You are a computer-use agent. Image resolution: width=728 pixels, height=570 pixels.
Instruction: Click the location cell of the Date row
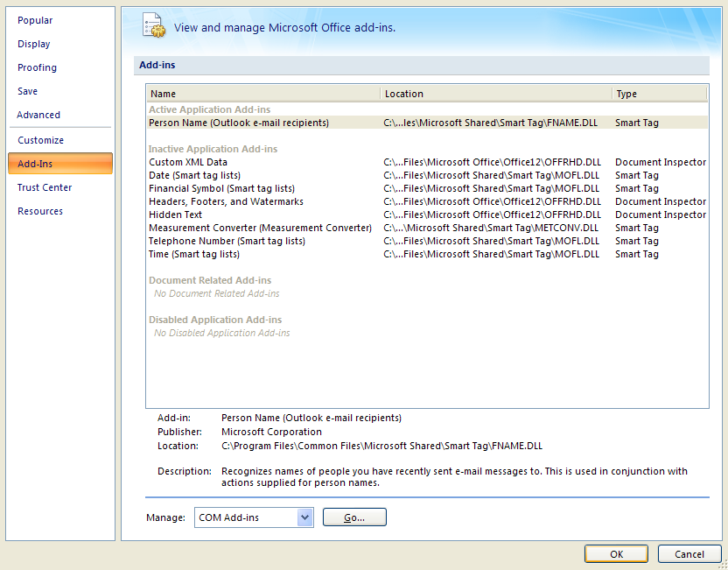coord(491,175)
